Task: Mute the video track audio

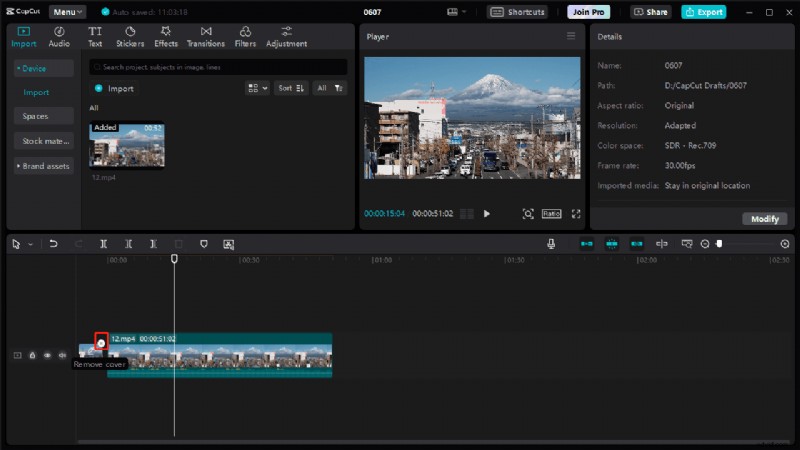Action: click(62, 355)
